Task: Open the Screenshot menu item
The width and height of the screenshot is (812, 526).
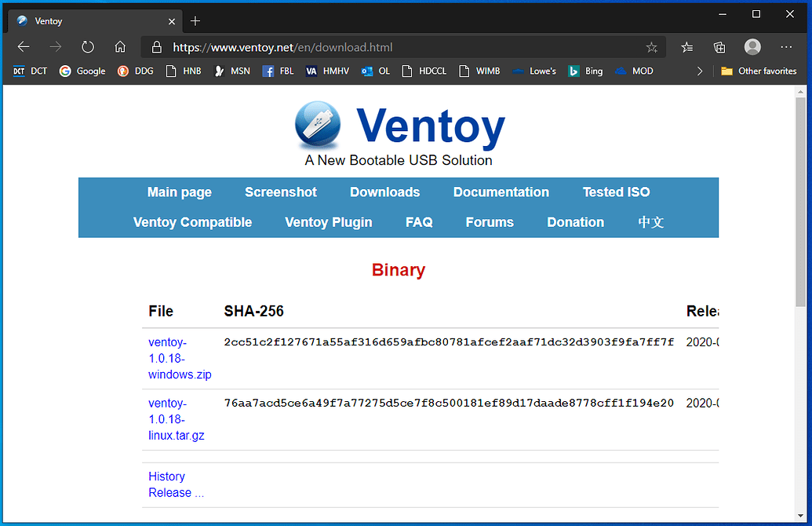Action: pyautogui.click(x=281, y=192)
